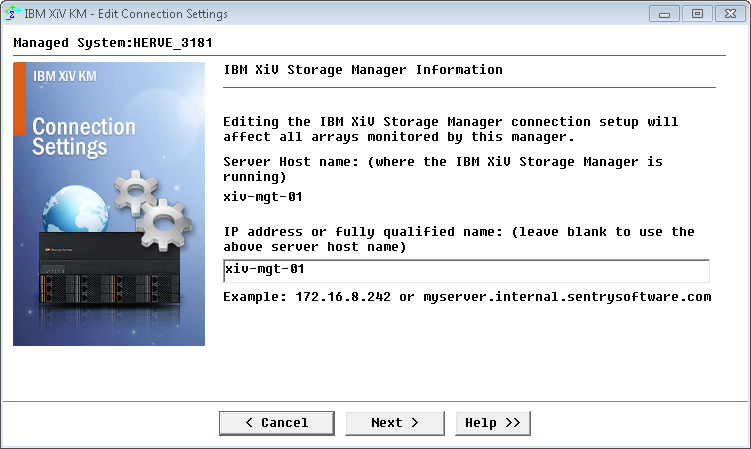Expand help with the Help >> button
Screen dimensions: 751x449
click(492, 423)
